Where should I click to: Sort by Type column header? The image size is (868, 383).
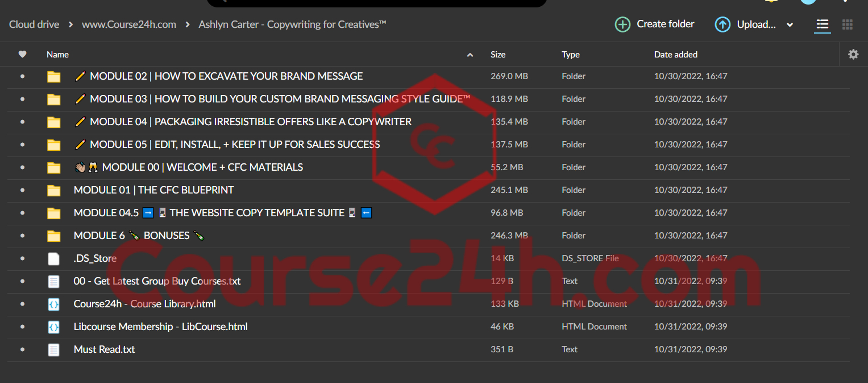[571, 55]
